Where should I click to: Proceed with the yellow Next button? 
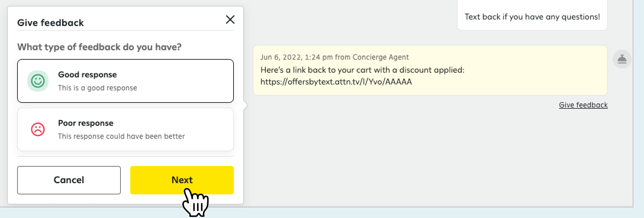pyautogui.click(x=182, y=180)
